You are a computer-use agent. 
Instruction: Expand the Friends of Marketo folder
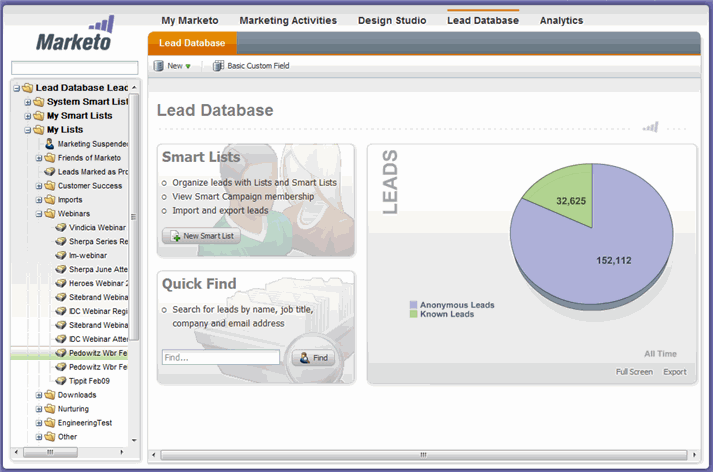coord(39,158)
